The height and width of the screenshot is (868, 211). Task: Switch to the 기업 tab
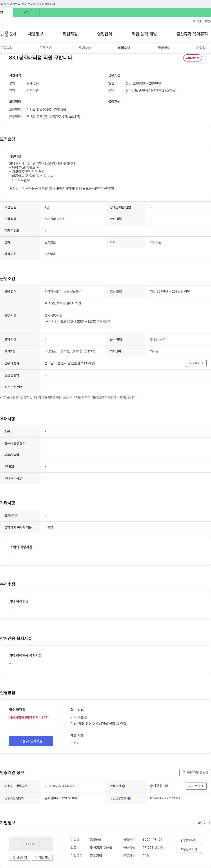click(x=26, y=13)
